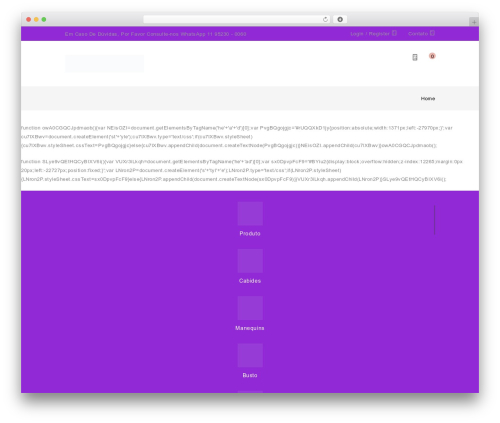Screen dimensions: 500x423
Task: Close the browser window with red button
Action: pyautogui.click(x=29, y=20)
